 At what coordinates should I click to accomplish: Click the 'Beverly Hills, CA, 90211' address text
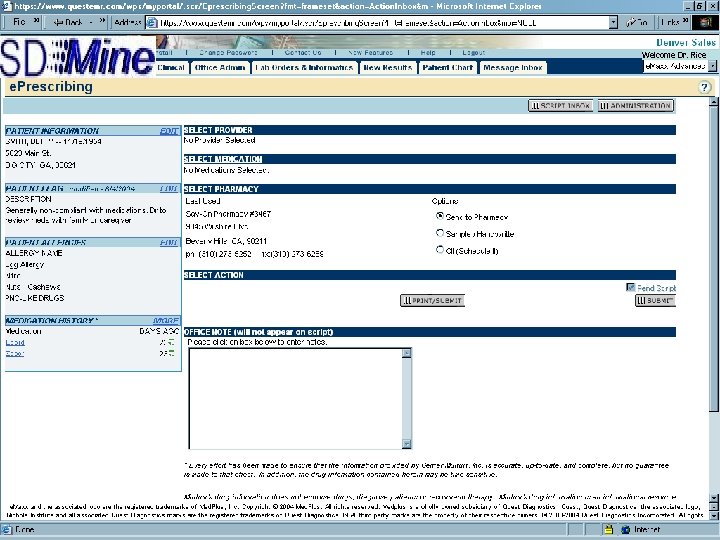click(226, 241)
